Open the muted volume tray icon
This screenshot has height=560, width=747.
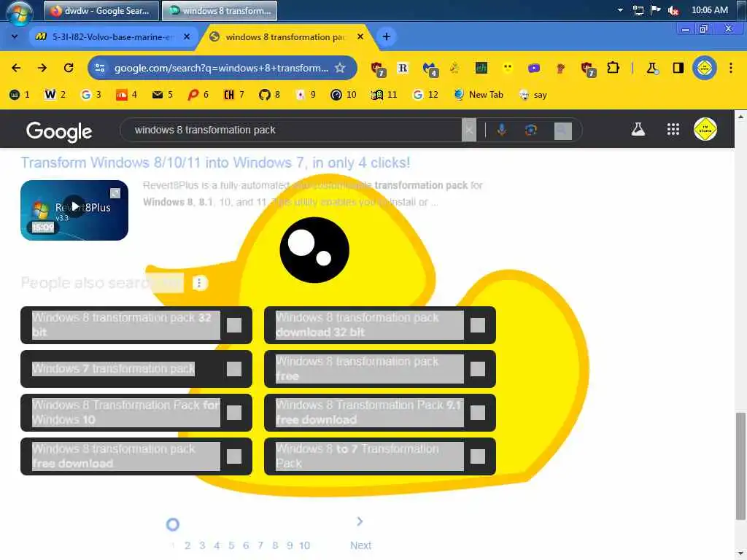(673, 10)
